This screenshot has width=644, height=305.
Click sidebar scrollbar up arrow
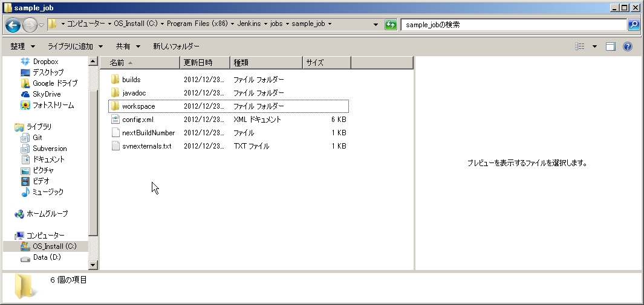click(x=93, y=62)
